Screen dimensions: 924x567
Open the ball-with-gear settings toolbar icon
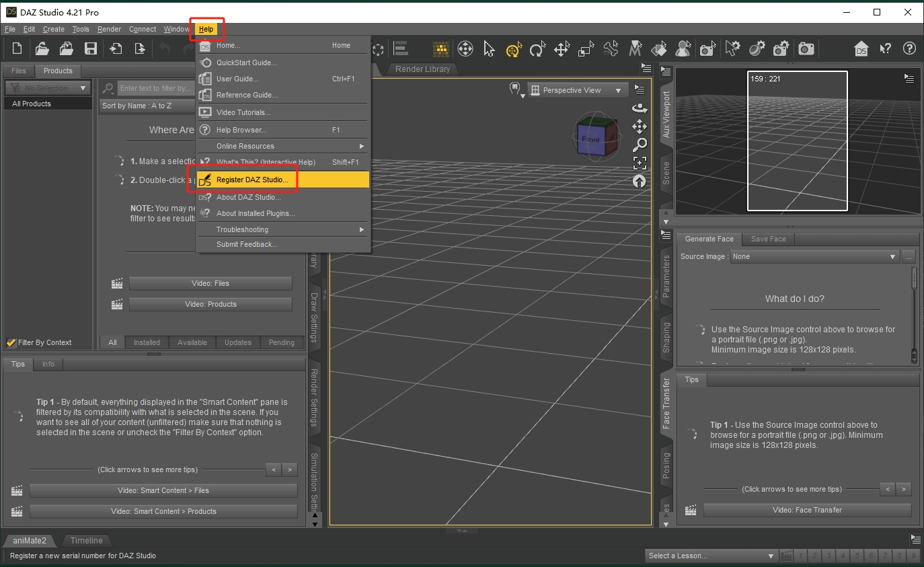click(757, 48)
